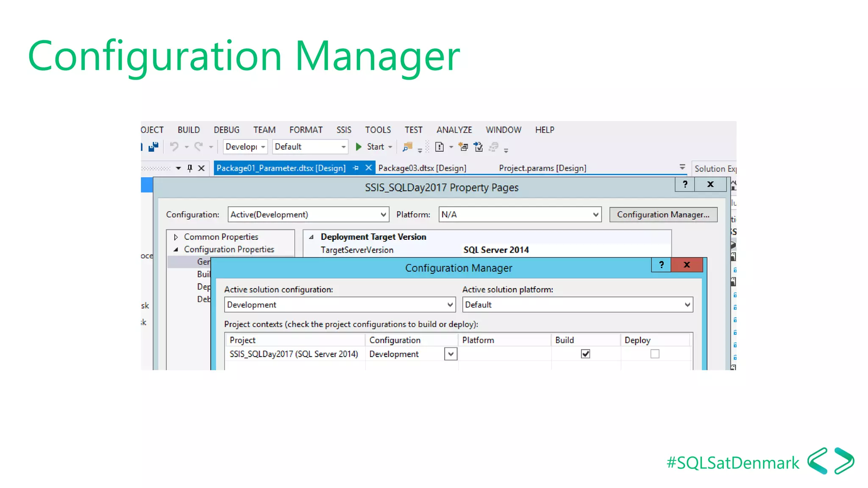Click the TargetServerVersion property name
This screenshot has width=868, height=488.
[357, 250]
